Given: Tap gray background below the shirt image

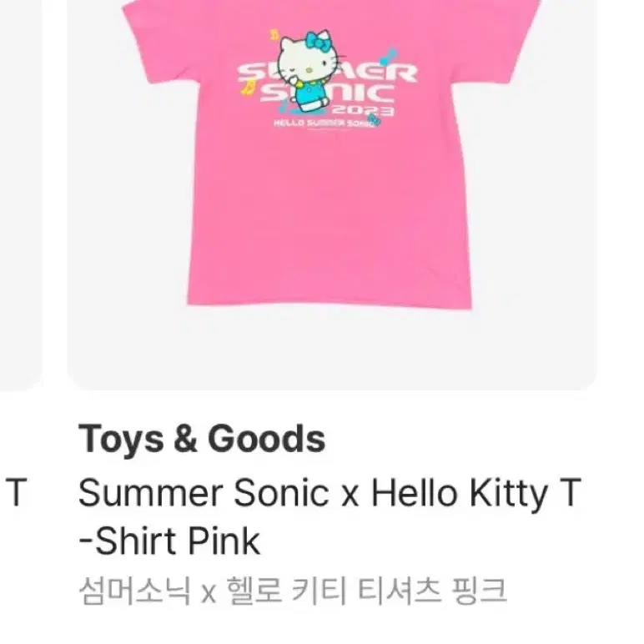Looking at the screenshot, I should (332, 349).
